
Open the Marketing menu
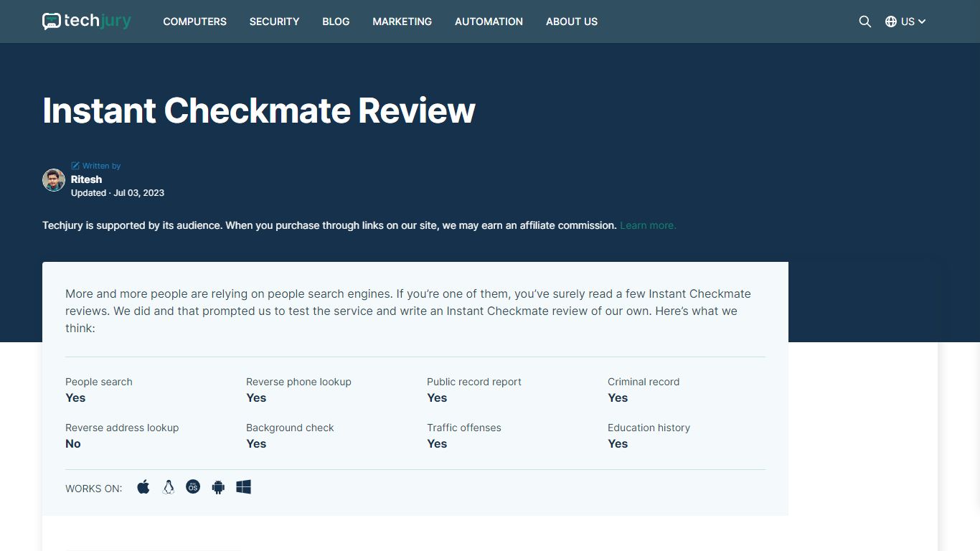[x=402, y=22]
